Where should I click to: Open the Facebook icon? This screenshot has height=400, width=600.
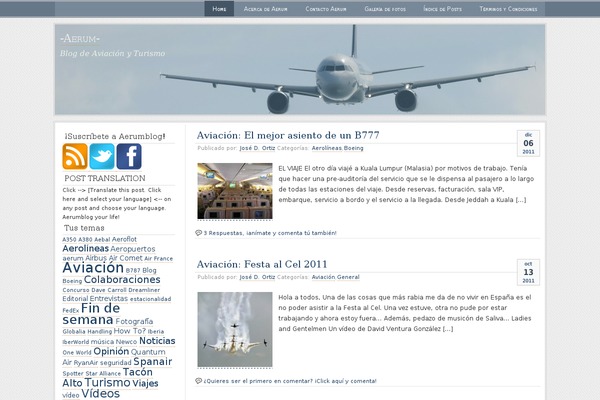129,156
